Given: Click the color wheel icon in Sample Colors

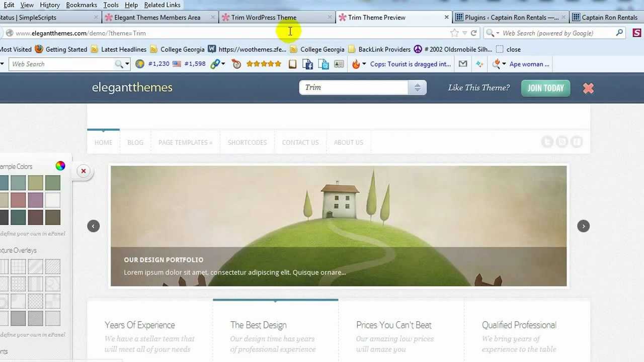Looking at the screenshot, I should click(x=60, y=166).
